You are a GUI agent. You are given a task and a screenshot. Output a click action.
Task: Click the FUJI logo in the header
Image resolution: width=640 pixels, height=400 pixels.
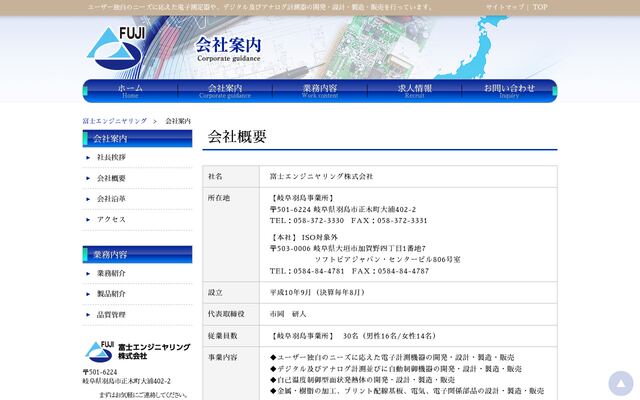[116, 48]
